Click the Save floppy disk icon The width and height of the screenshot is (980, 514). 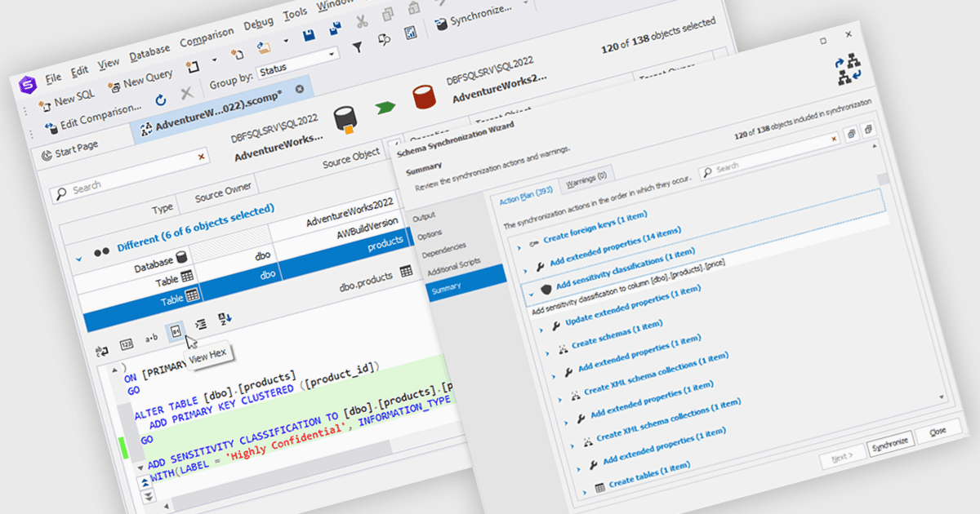click(309, 35)
